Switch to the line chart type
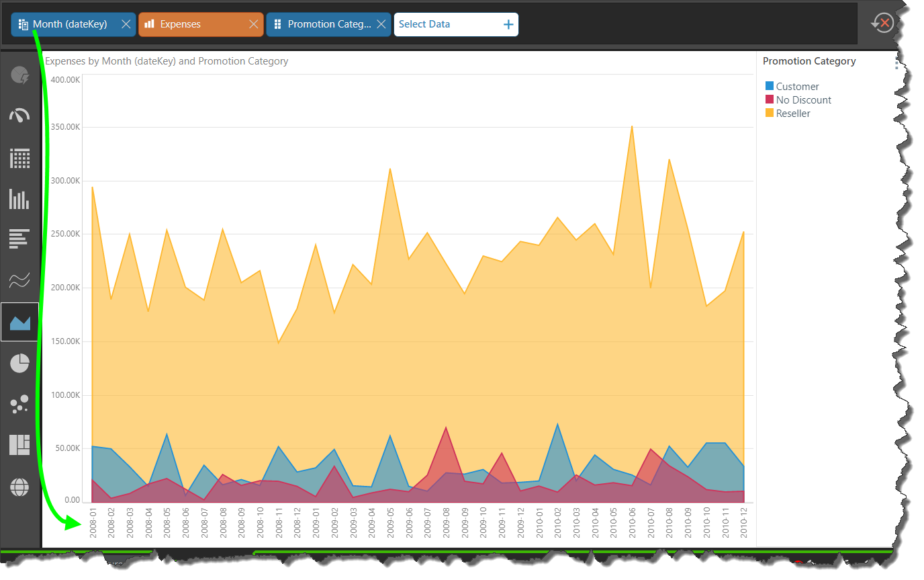The width and height of the screenshot is (924, 580). point(19,280)
